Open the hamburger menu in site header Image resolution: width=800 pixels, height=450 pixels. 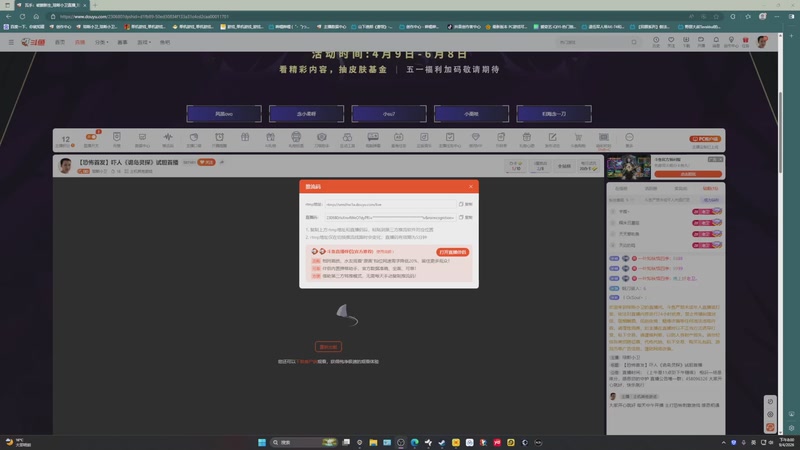click(x=11, y=42)
